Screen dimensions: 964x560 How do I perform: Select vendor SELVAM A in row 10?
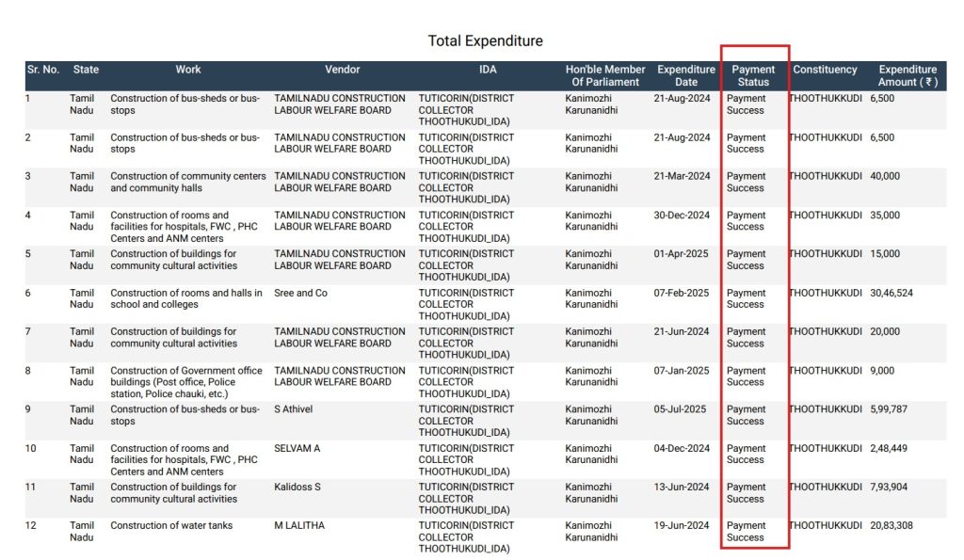(x=297, y=449)
